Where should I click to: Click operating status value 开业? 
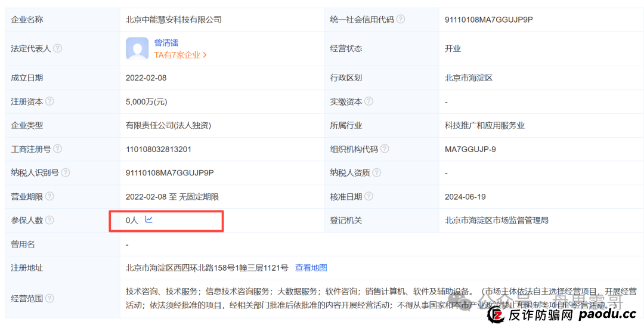tap(453, 48)
